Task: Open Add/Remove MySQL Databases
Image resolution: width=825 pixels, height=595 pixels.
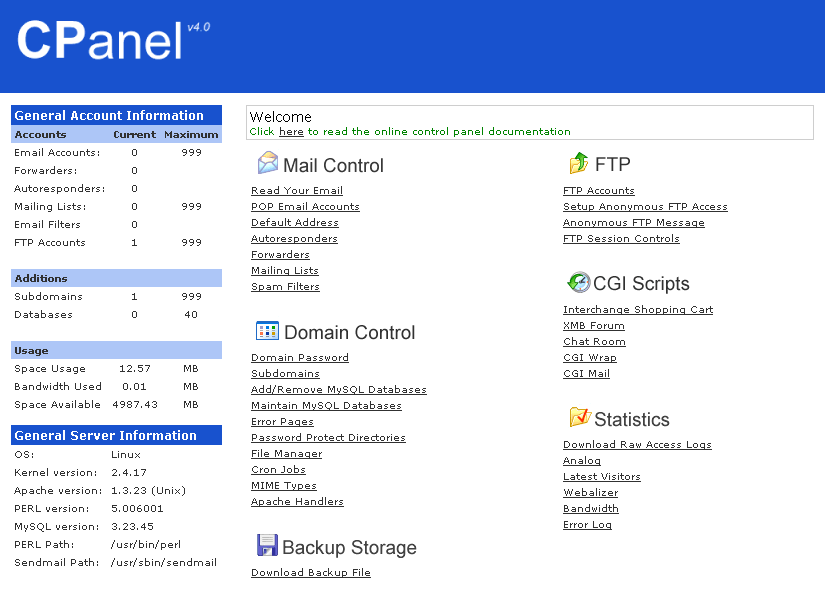Action: click(x=339, y=390)
